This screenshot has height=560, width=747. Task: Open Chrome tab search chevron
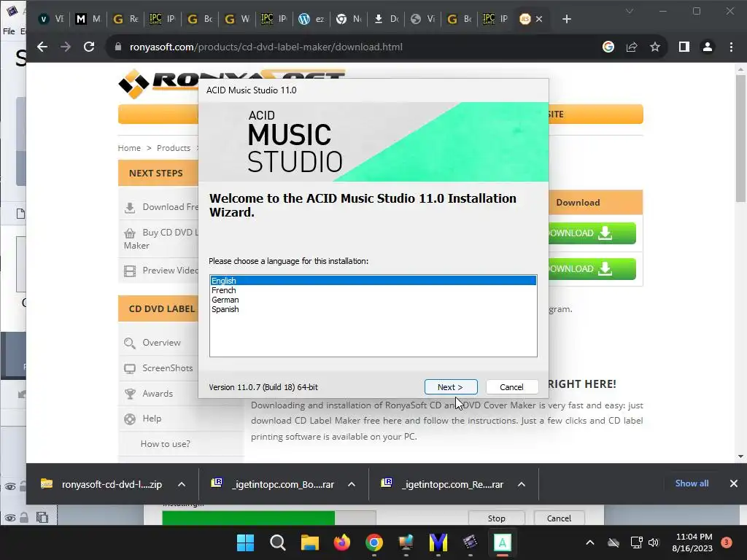[630, 11]
